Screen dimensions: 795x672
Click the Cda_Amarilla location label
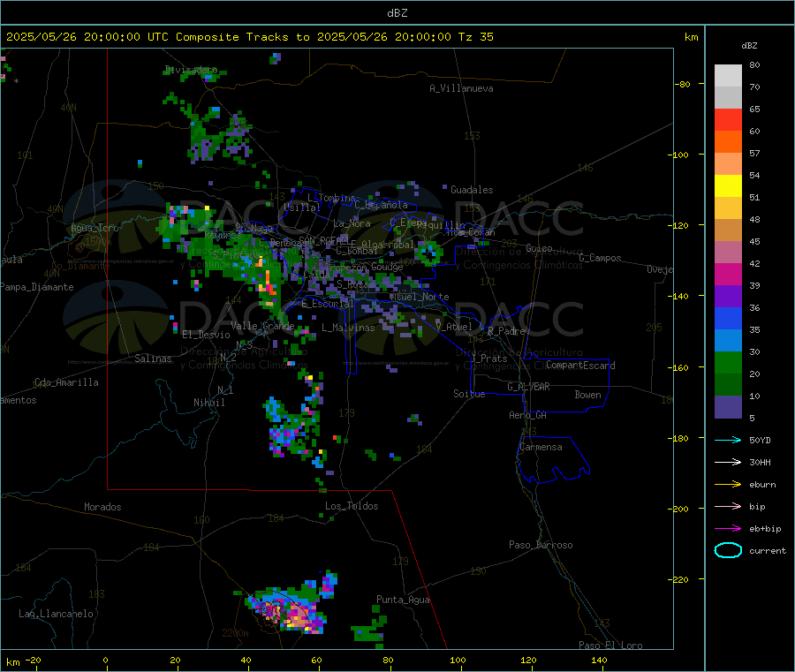coord(66,382)
